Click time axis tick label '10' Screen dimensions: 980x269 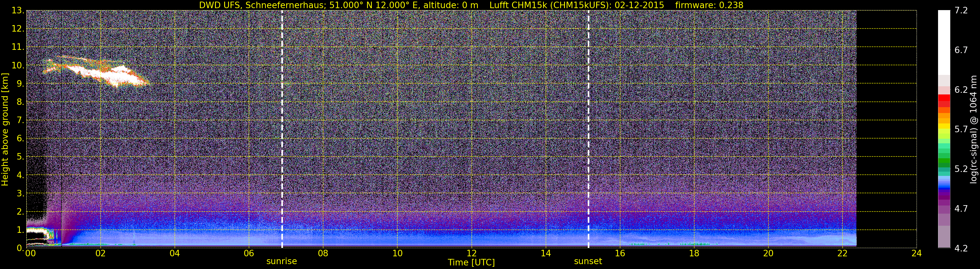[x=397, y=253]
